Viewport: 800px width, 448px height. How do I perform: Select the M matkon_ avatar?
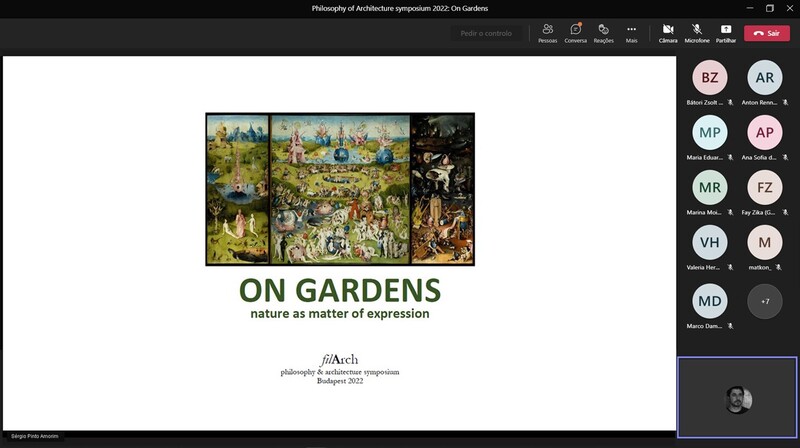pyautogui.click(x=765, y=242)
